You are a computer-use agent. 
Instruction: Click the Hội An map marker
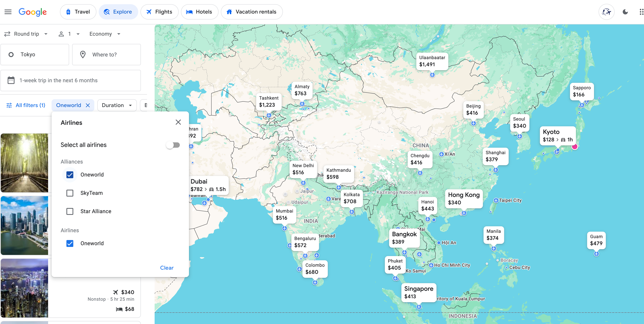(x=439, y=243)
